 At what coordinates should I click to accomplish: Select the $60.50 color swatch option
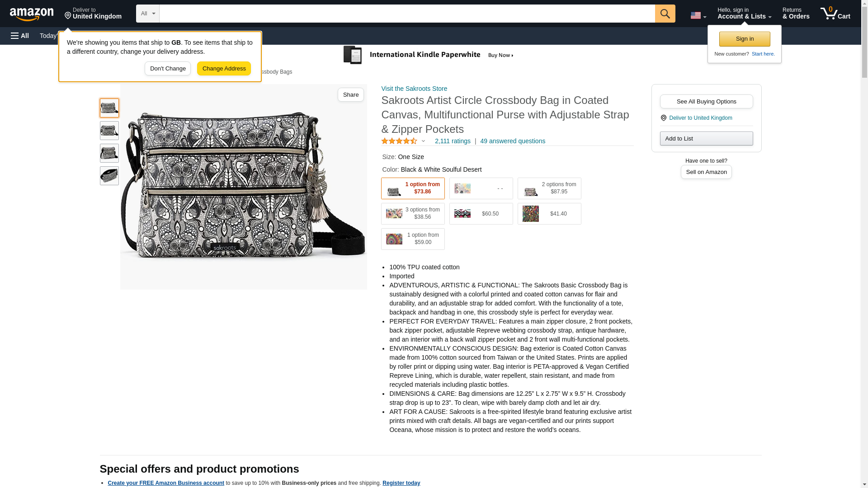tap(481, 214)
